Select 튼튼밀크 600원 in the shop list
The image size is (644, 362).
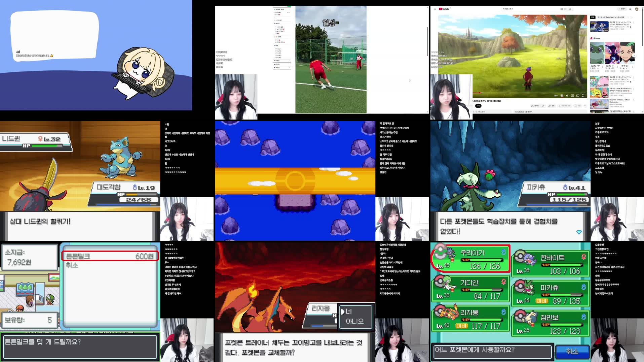click(110, 256)
